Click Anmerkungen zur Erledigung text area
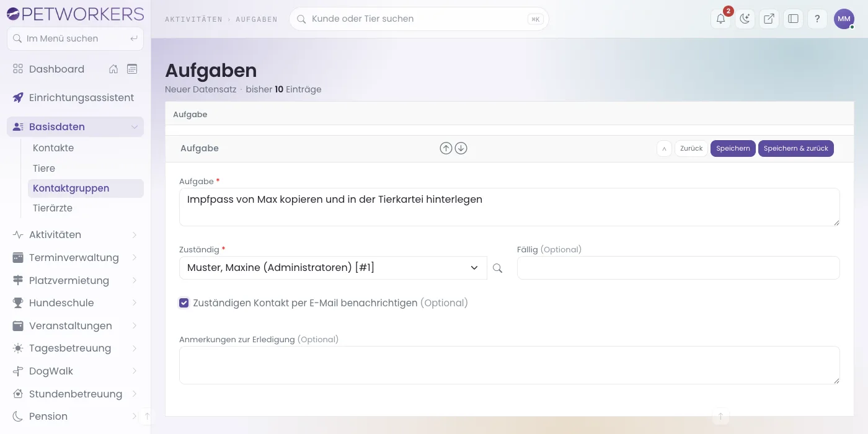 pos(509,365)
